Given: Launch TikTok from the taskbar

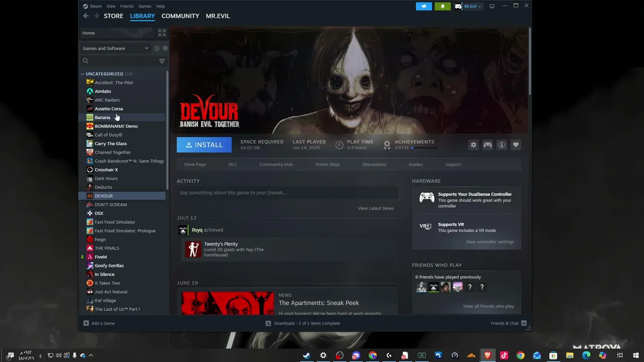Looking at the screenshot, I should click(504, 355).
